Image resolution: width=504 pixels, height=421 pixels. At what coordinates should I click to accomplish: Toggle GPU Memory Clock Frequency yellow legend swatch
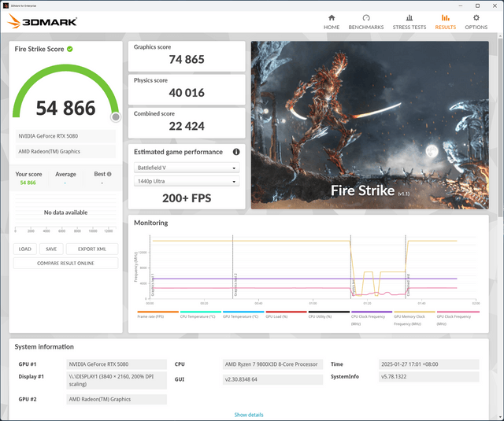point(414,312)
